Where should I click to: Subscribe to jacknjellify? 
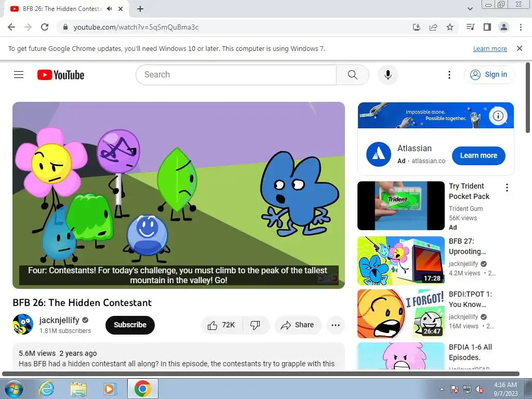pyautogui.click(x=130, y=325)
